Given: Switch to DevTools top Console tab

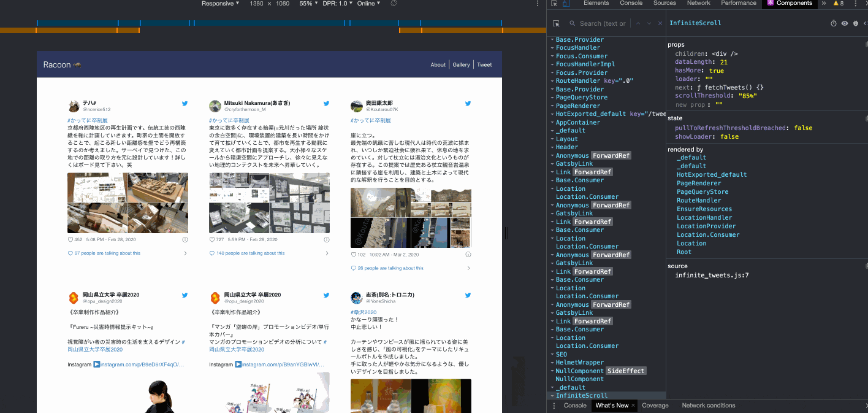Looking at the screenshot, I should 631,3.
